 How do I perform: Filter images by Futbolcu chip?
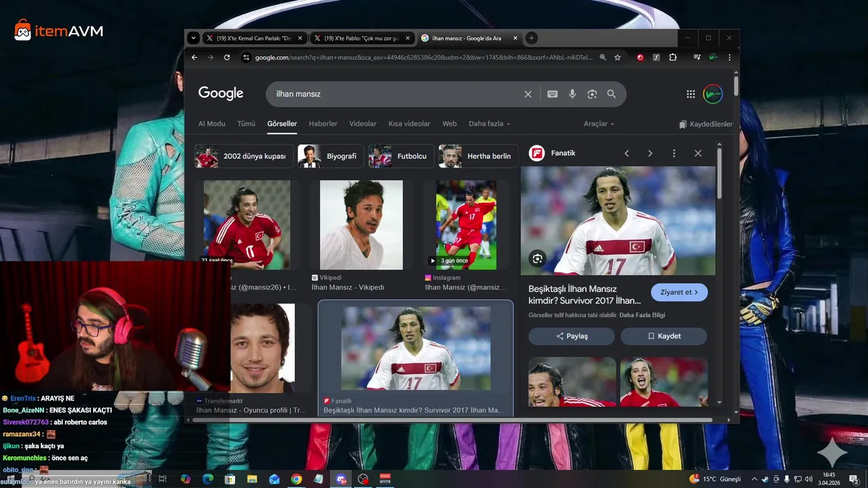point(401,156)
